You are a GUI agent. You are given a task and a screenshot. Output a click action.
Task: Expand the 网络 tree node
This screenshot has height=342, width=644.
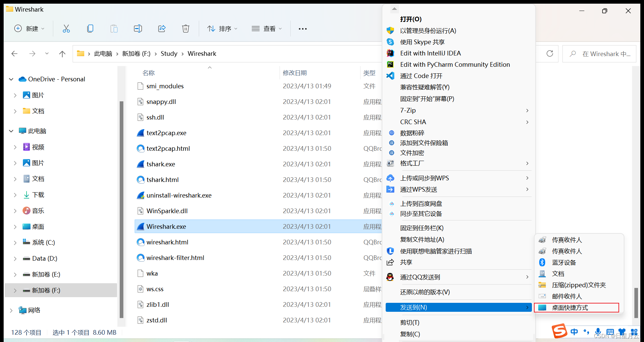(11, 310)
